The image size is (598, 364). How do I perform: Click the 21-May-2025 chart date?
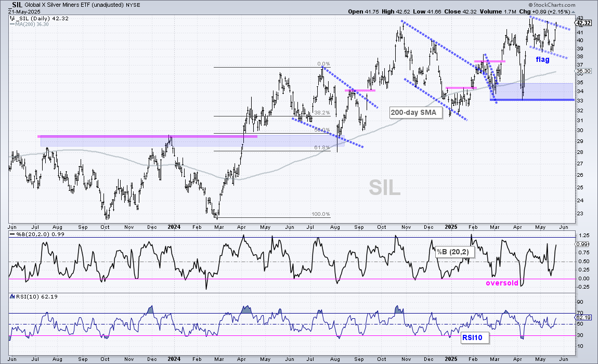[24, 12]
